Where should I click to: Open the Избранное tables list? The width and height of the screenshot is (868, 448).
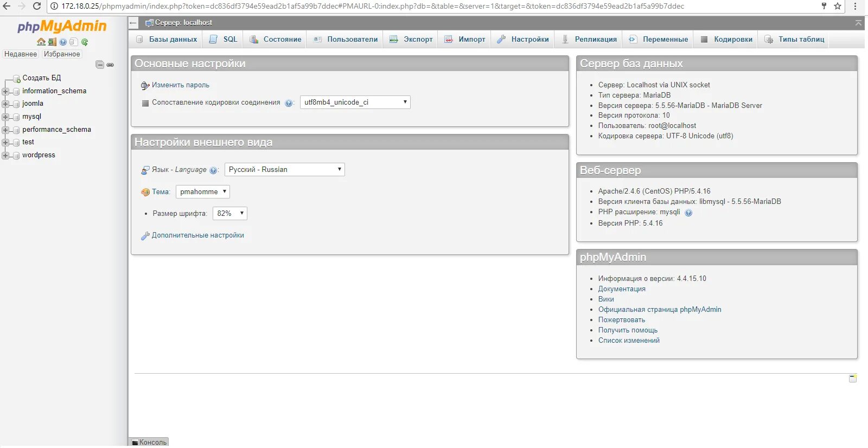coord(62,54)
